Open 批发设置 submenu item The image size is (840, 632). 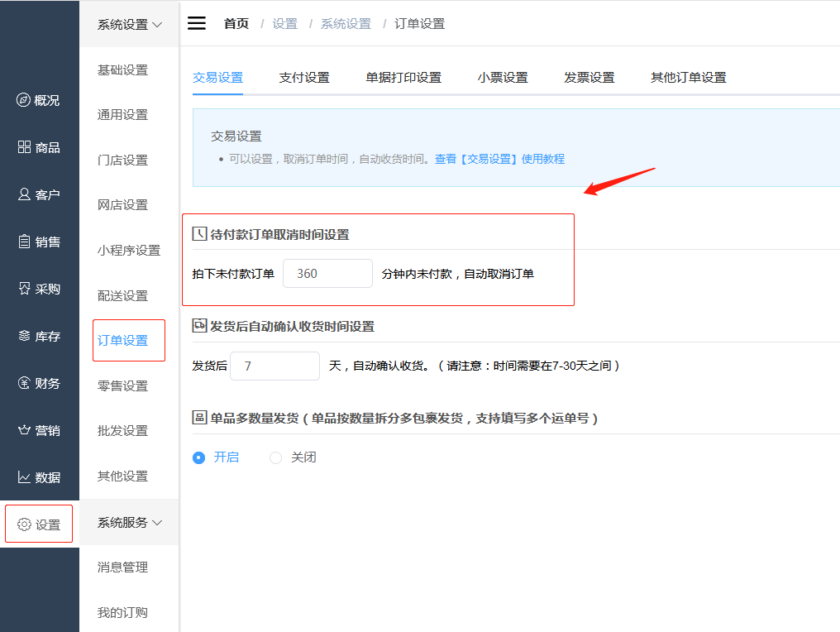pyautogui.click(x=122, y=430)
